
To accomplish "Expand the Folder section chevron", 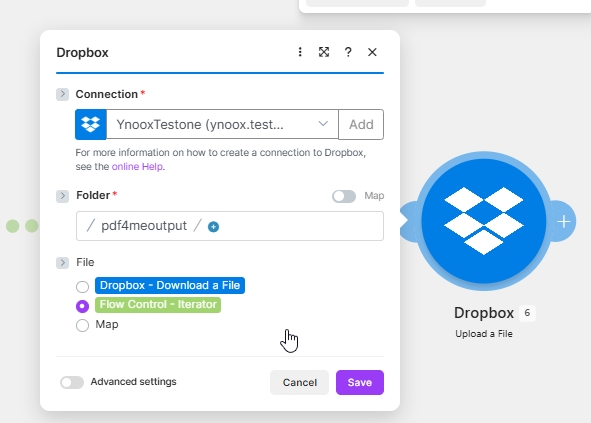I will point(63,196).
